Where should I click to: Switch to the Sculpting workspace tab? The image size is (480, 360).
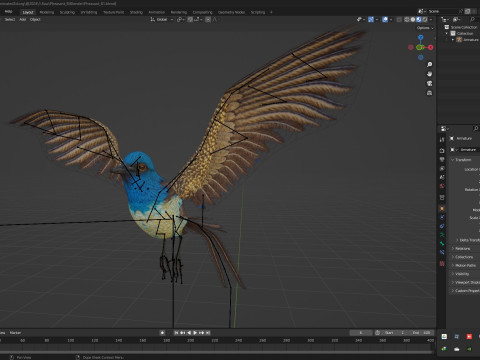click(67, 12)
